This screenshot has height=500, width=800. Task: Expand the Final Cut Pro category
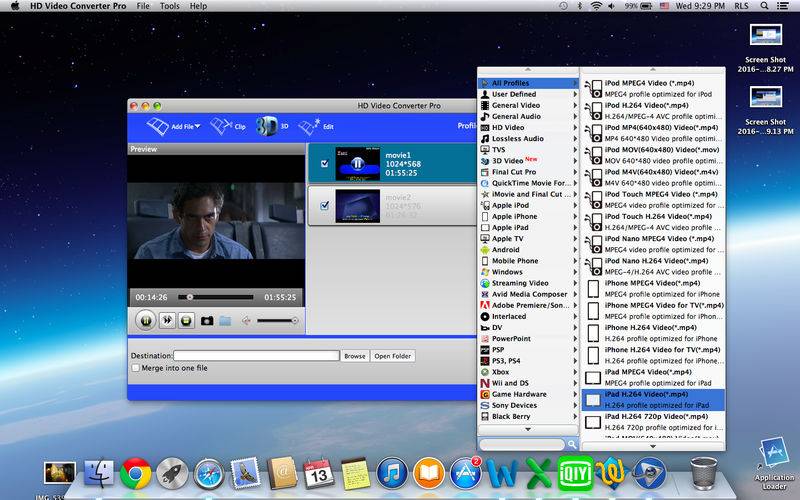(x=528, y=172)
